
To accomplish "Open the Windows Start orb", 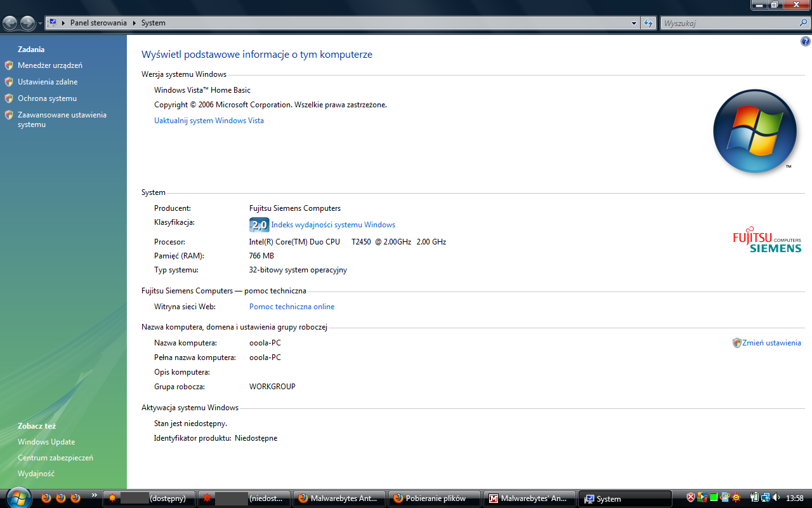I will pos(17,498).
